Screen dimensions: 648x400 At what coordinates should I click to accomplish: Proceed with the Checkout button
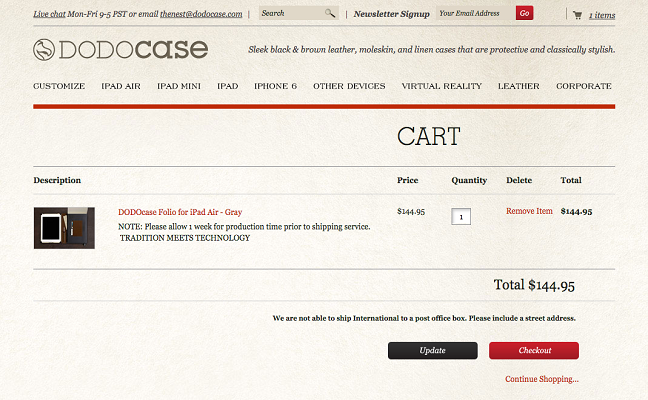[534, 350]
